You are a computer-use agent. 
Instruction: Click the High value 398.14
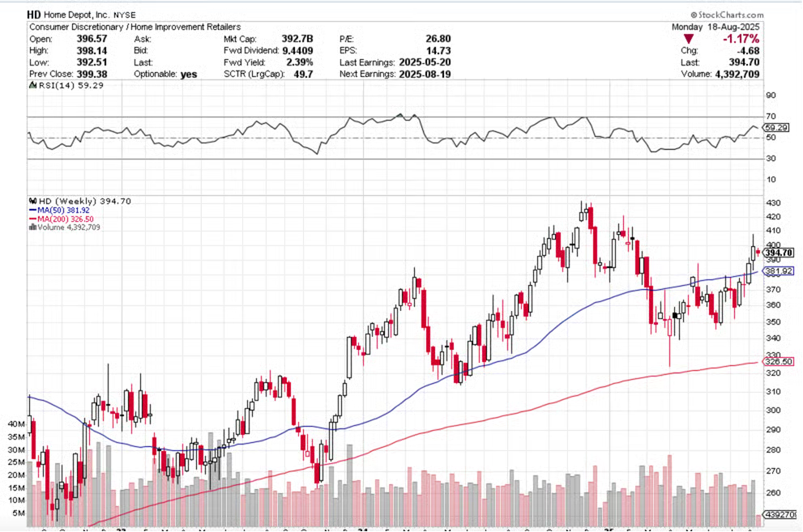click(92, 51)
